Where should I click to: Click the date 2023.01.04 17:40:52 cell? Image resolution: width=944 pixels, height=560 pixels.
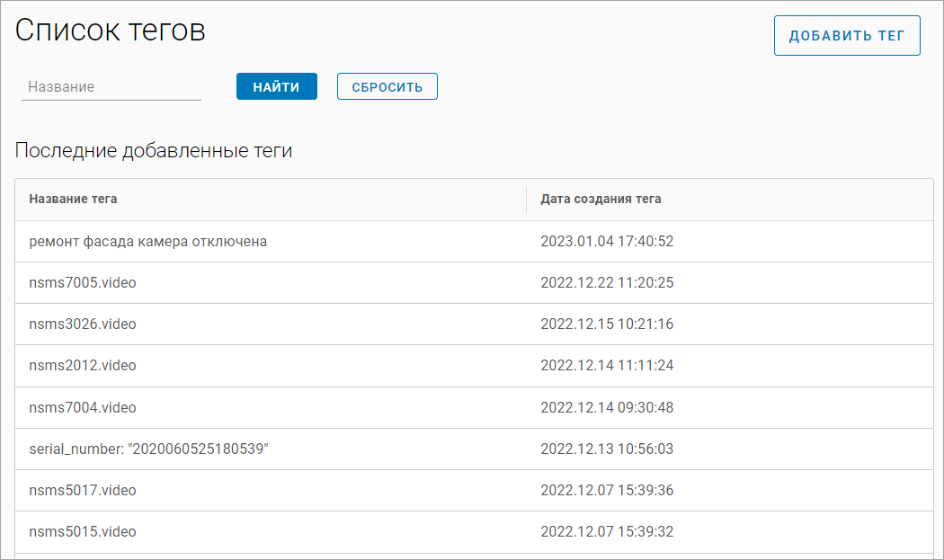tap(607, 242)
